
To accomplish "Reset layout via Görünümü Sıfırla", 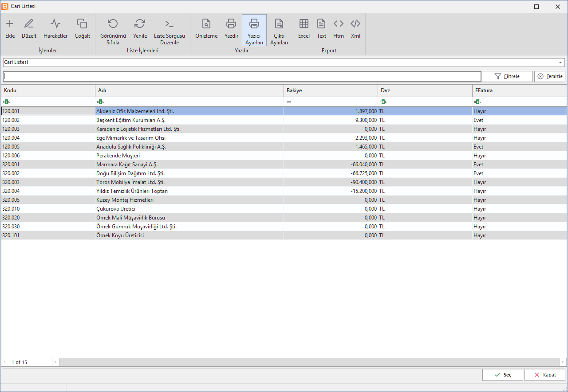I will point(113,31).
